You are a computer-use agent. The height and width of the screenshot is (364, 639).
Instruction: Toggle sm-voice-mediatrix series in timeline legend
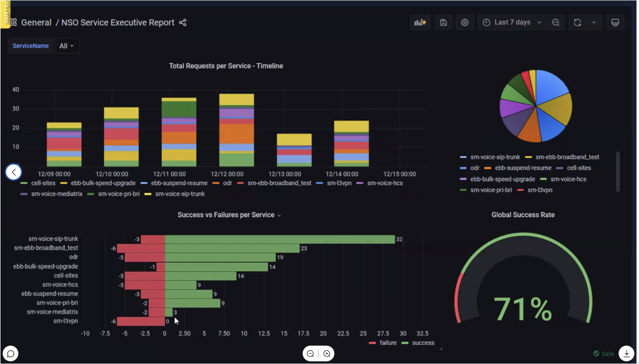click(x=57, y=194)
